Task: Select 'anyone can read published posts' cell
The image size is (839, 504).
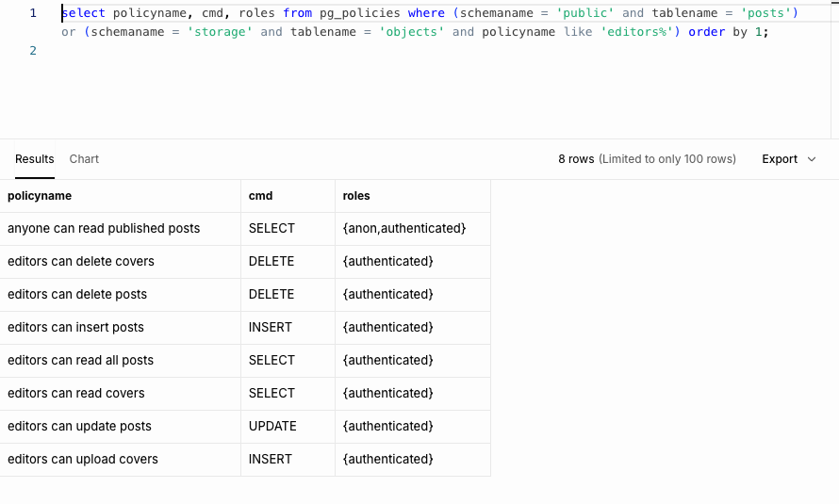Action: (121, 229)
